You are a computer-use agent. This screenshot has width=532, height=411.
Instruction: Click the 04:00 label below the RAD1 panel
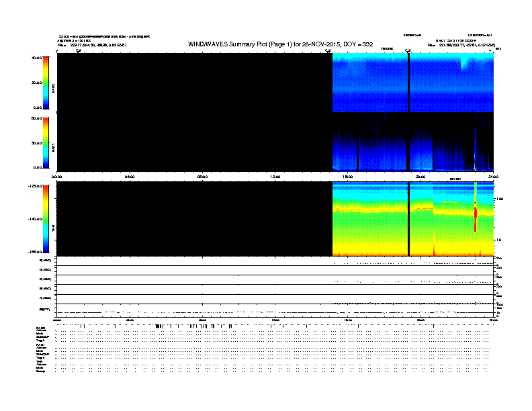coord(130,177)
